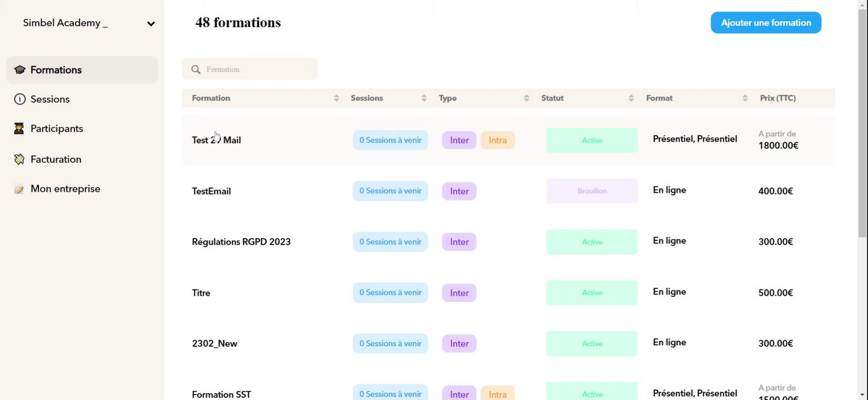This screenshot has width=868, height=400.
Task: Open the Sessions menu item
Action: (x=50, y=99)
